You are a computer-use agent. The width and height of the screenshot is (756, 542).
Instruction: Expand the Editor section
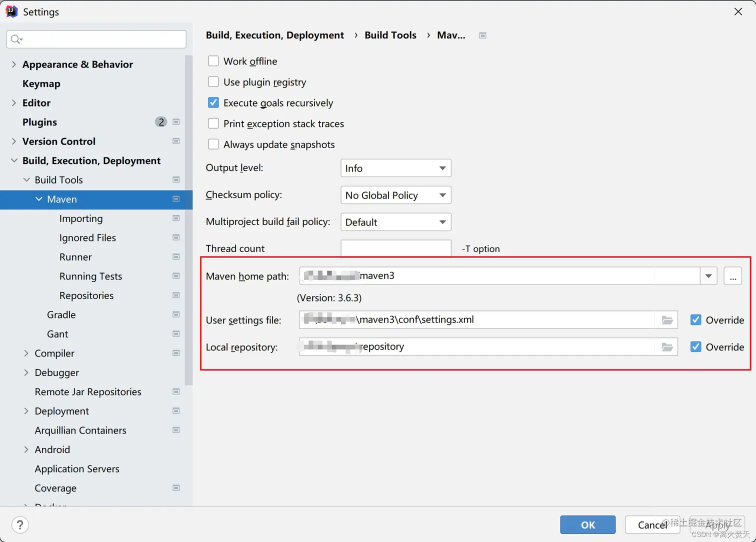click(x=14, y=102)
